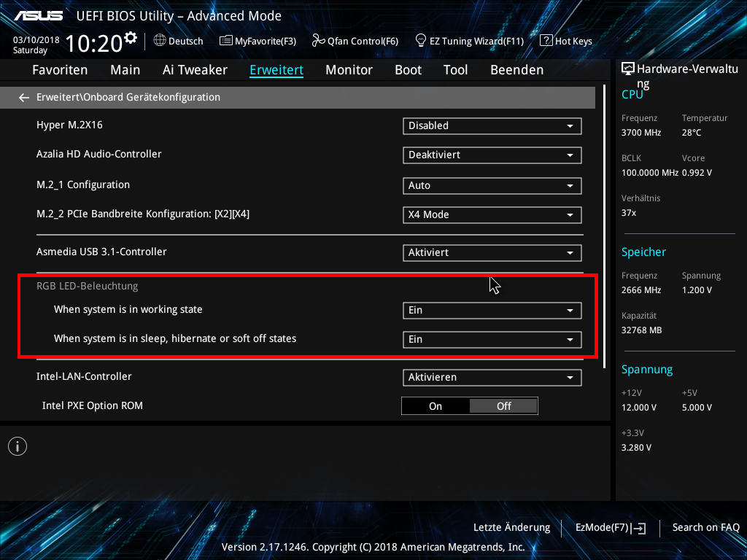This screenshot has height=560, width=747.
Task: Select the Erweitert tab
Action: click(276, 70)
